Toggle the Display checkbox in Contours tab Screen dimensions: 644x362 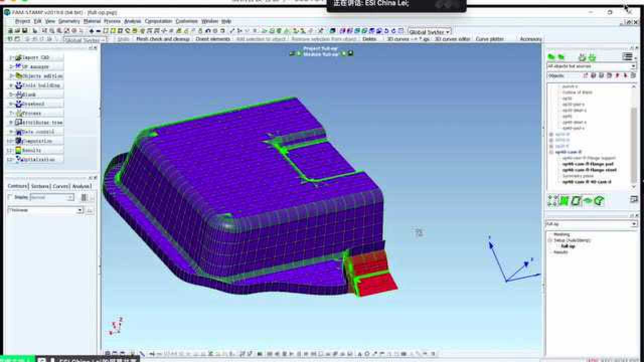11,198
